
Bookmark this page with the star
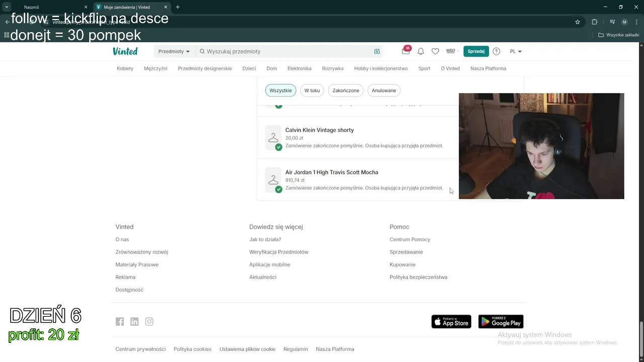[578, 22]
